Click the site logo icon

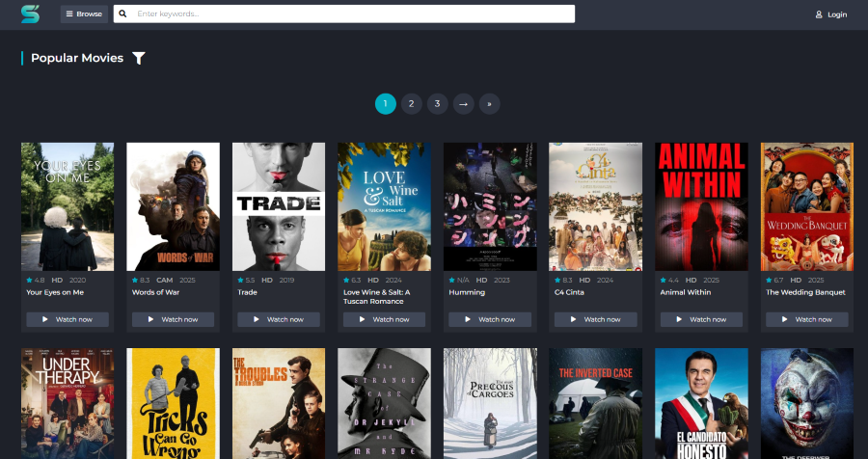pyautogui.click(x=30, y=13)
